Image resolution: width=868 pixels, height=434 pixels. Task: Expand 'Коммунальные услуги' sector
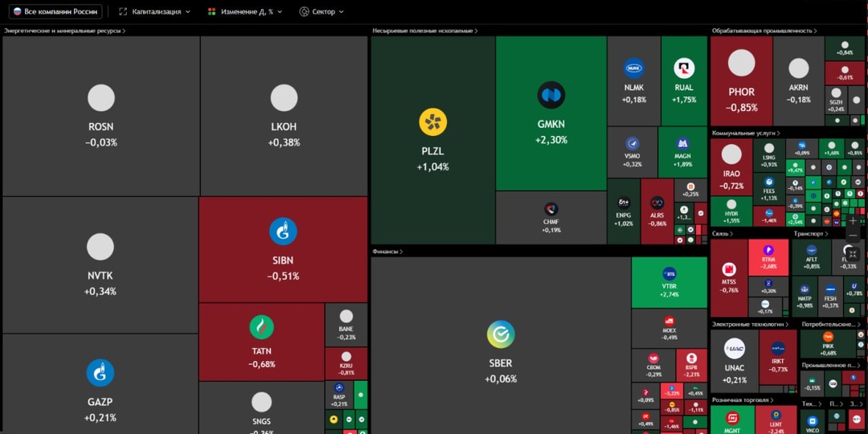[746, 133]
